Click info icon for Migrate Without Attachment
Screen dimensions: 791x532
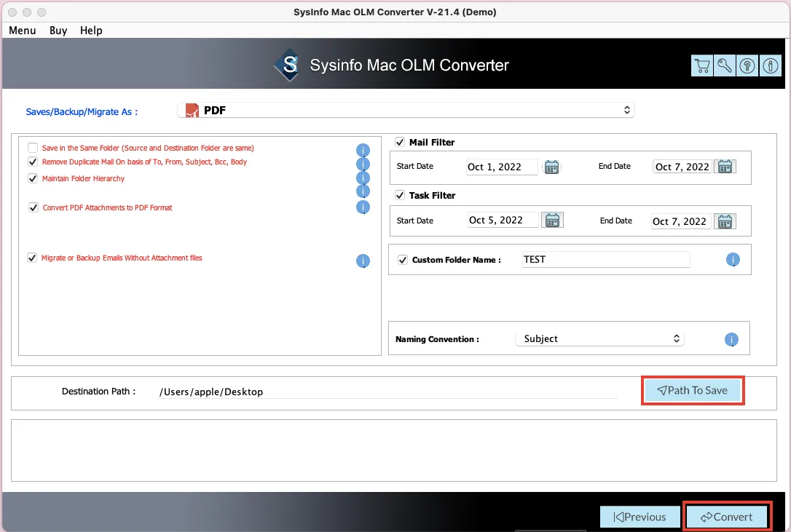tap(363, 261)
